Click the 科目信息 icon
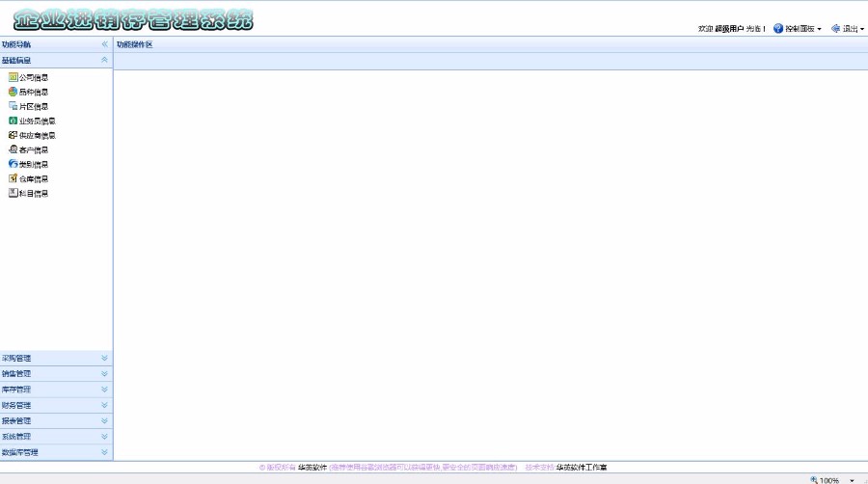 coord(13,193)
